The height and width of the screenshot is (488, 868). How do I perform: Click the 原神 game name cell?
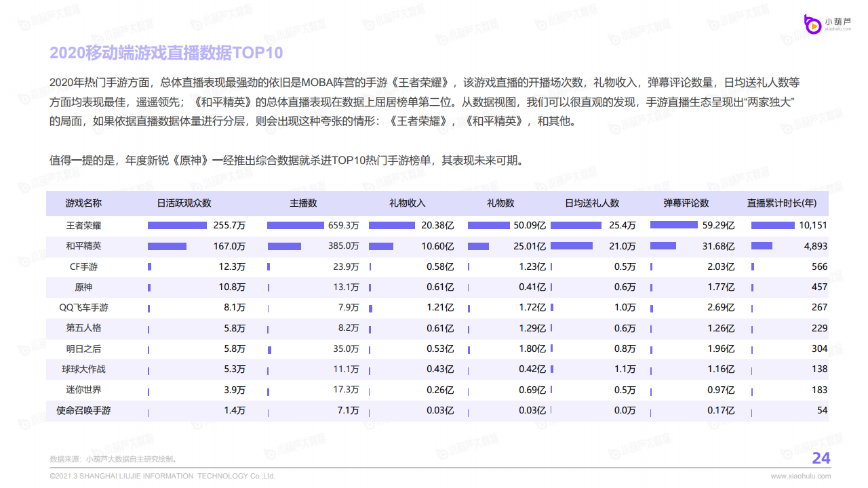click(x=83, y=287)
